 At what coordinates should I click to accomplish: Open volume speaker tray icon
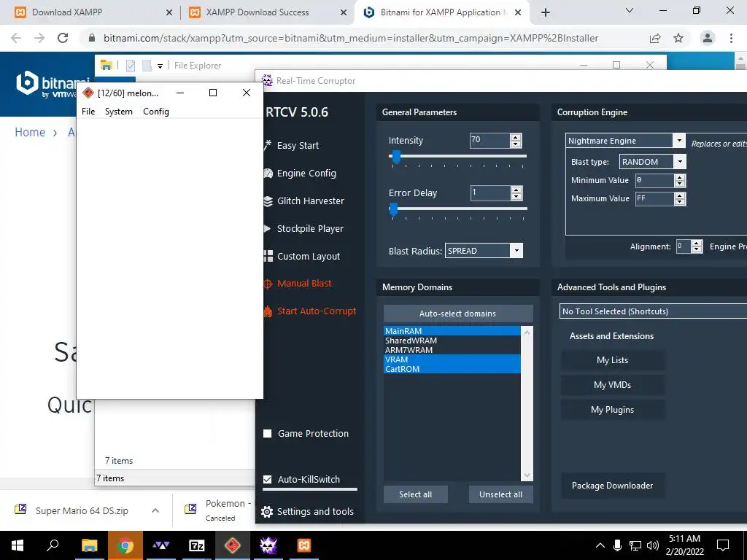(653, 545)
